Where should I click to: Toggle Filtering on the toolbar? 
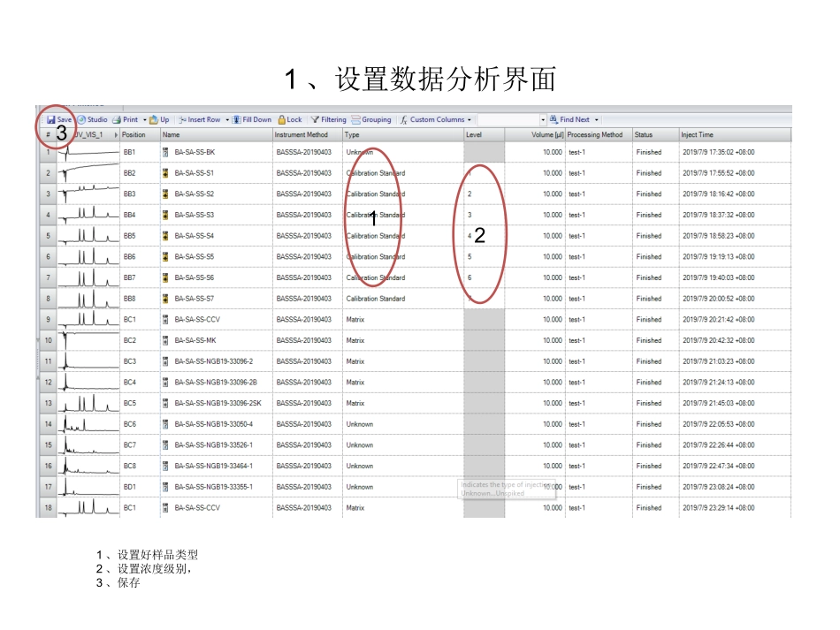(x=329, y=119)
